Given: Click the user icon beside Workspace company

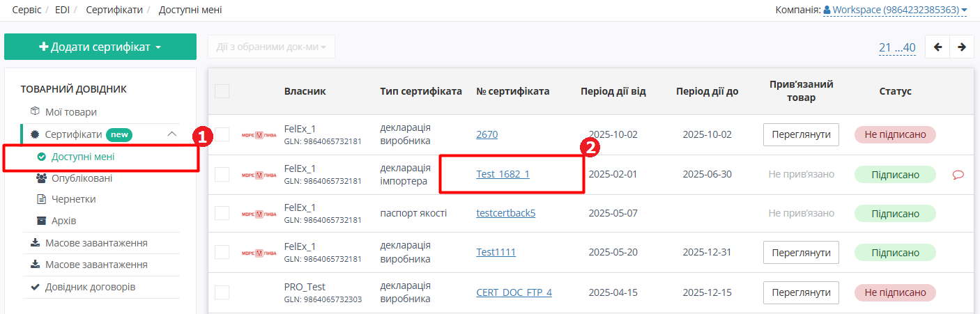Looking at the screenshot, I should coord(827,10).
